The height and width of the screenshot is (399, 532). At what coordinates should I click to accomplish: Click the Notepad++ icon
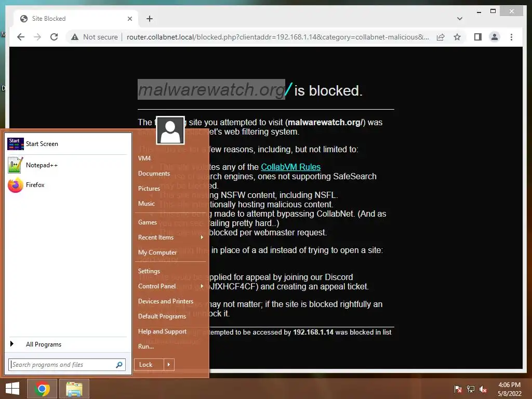[x=16, y=165]
